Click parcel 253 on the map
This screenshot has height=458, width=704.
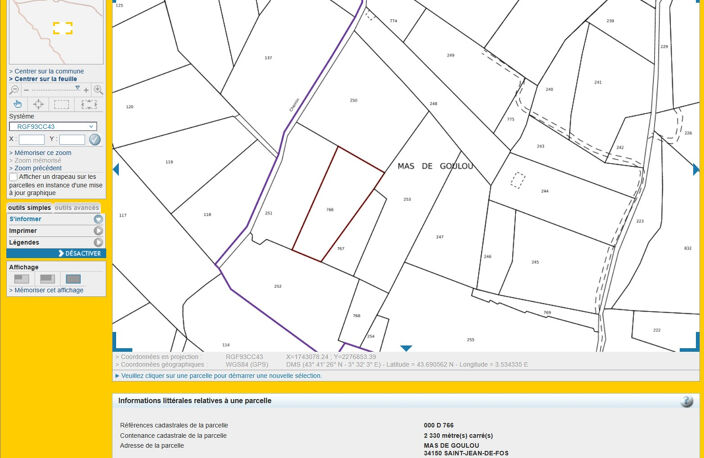tap(407, 199)
